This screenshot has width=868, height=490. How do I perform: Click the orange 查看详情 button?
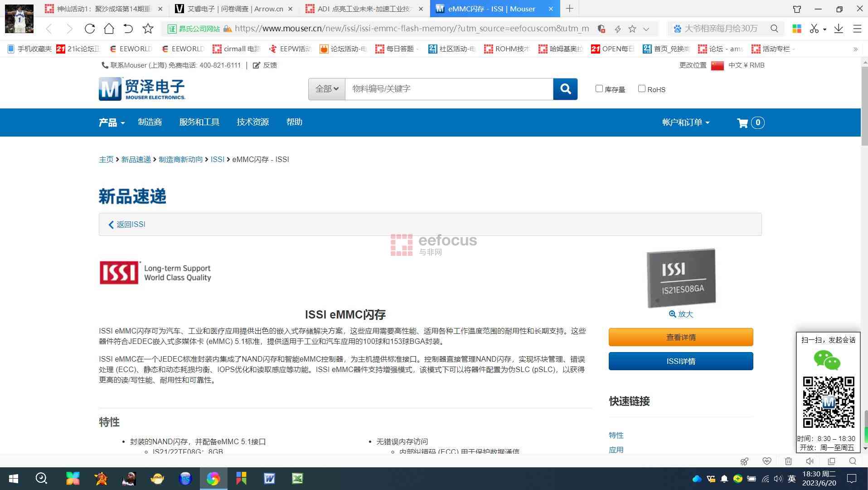[x=681, y=337]
